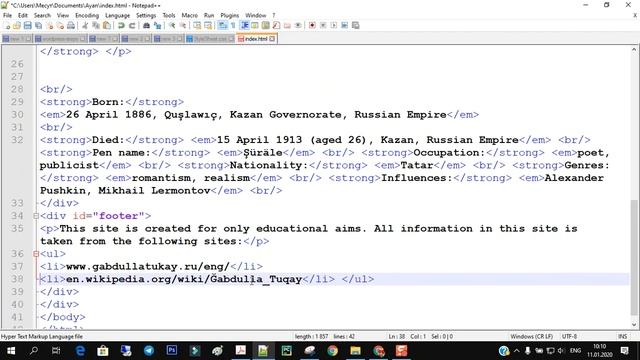Open the Window menu

point(256,15)
